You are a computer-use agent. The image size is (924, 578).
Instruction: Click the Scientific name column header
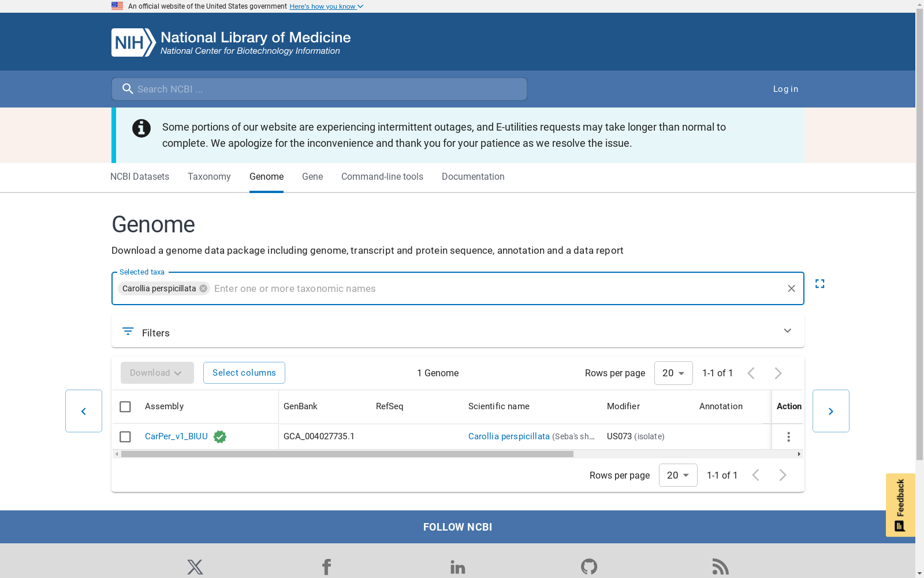tap(498, 406)
